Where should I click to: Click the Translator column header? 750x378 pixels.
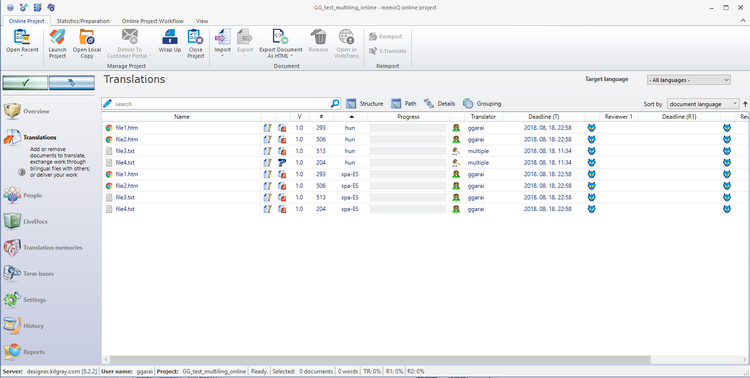point(483,117)
